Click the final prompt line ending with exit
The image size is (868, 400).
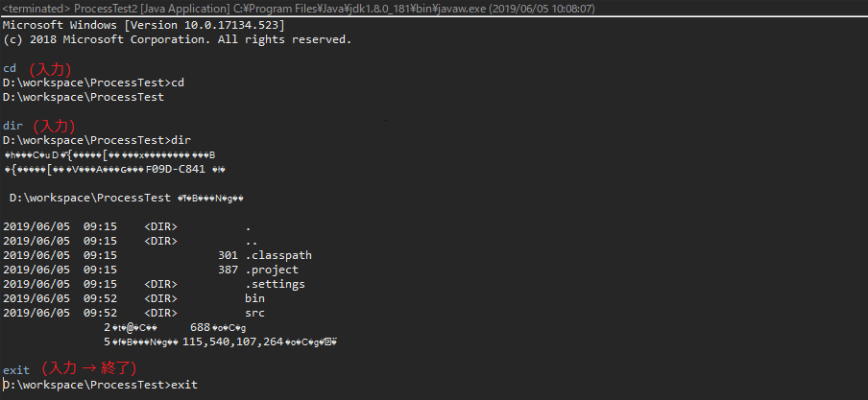pos(100,385)
